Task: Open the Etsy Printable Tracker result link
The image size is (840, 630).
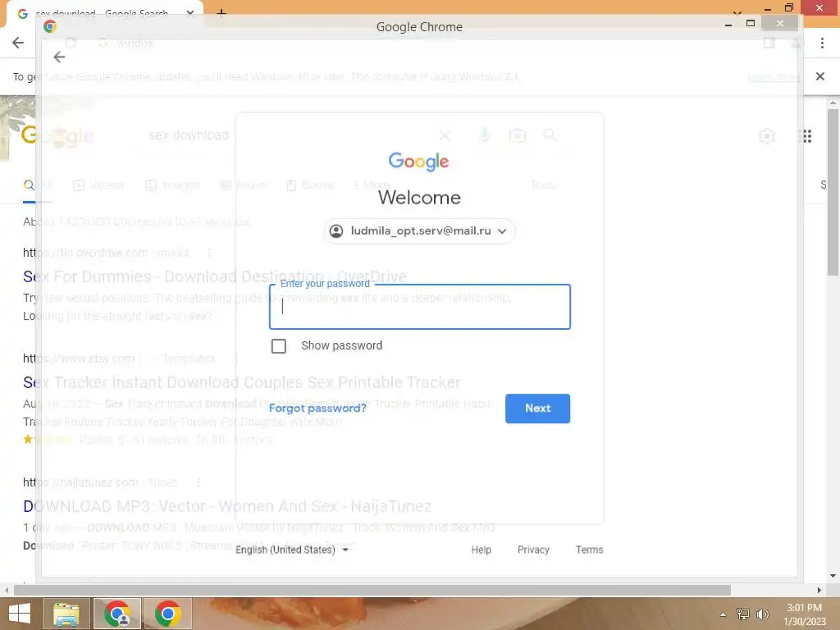Action: coord(242,382)
